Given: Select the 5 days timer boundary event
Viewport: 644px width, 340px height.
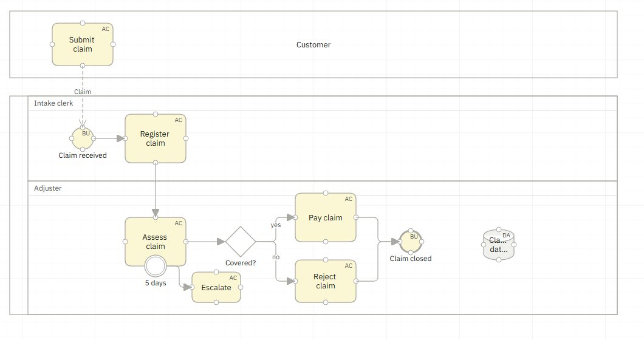Looking at the screenshot, I should pos(156,266).
